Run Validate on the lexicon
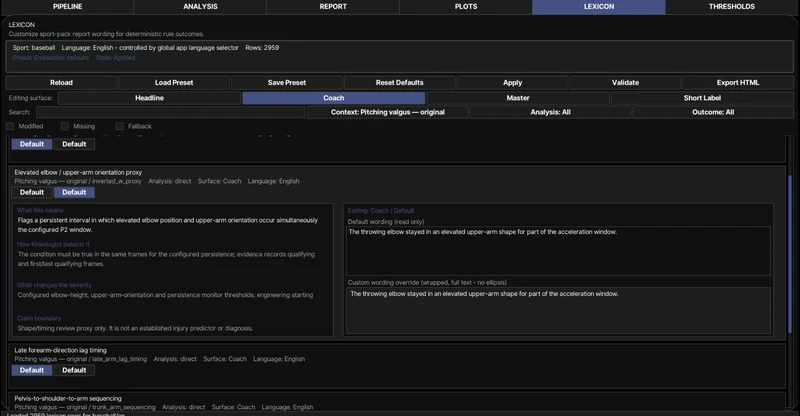Screen dimensions: 800x416 click(x=625, y=83)
